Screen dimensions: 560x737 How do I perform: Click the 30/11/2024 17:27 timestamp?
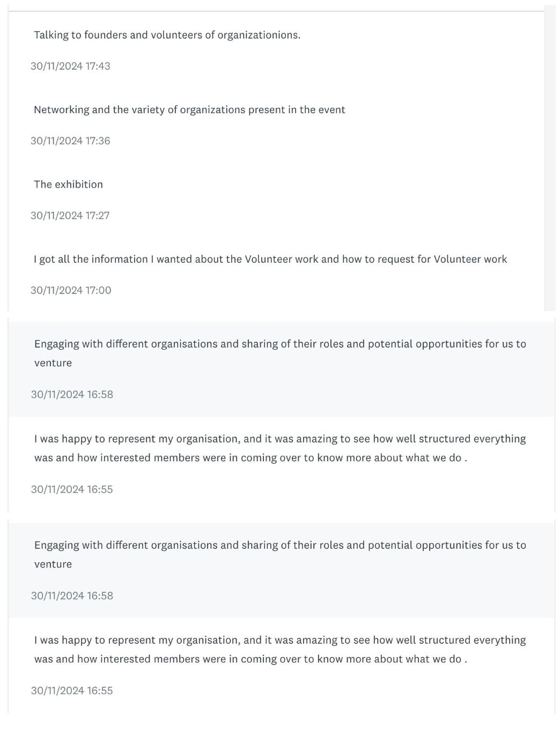coord(70,215)
